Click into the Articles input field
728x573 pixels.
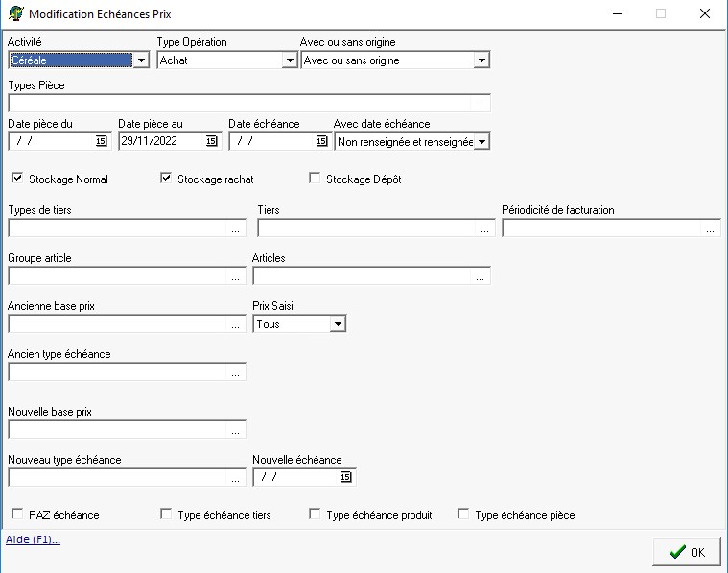(363, 276)
